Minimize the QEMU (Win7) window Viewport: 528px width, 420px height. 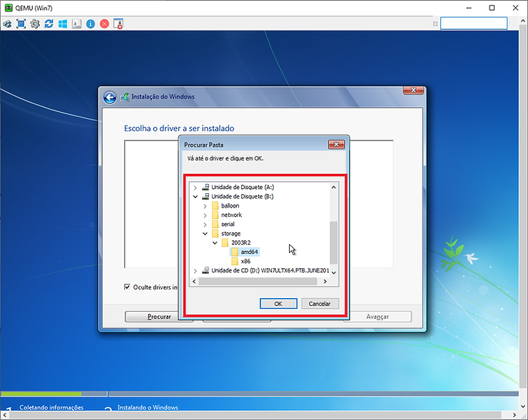(468, 8)
